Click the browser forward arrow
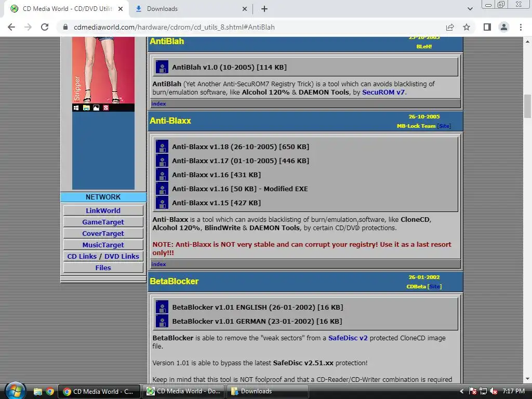Viewport: 532px width, 399px height. pyautogui.click(x=28, y=27)
